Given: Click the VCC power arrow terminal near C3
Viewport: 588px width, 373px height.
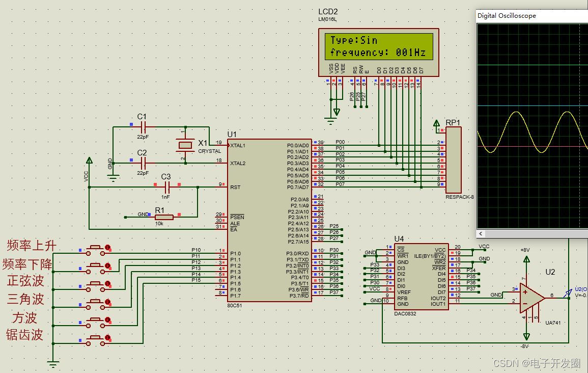Looking at the screenshot, I should pos(89,161).
